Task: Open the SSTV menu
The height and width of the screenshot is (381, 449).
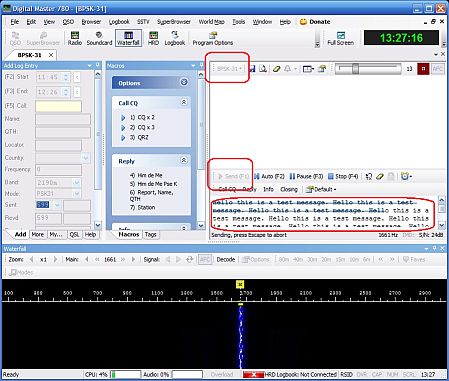Action: (143, 22)
